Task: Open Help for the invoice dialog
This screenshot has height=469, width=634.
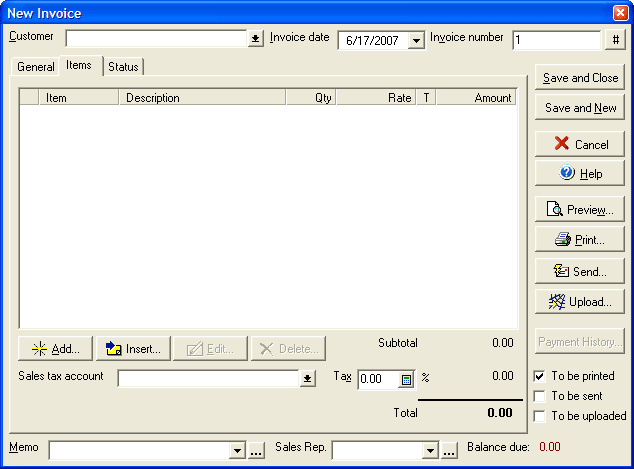Action: click(580, 174)
